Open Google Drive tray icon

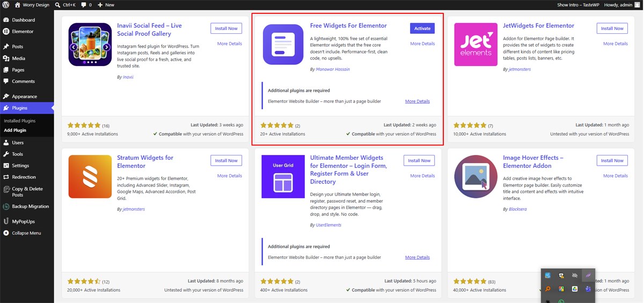pos(574,289)
